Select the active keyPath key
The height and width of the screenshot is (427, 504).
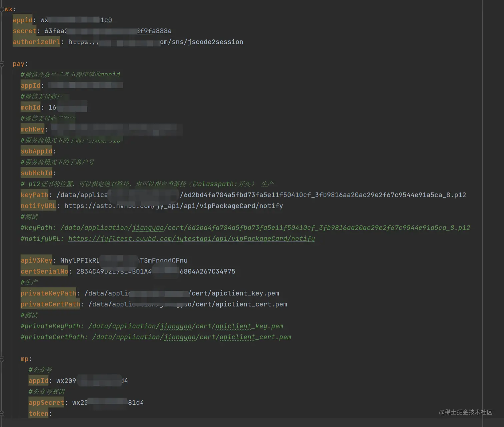point(34,195)
